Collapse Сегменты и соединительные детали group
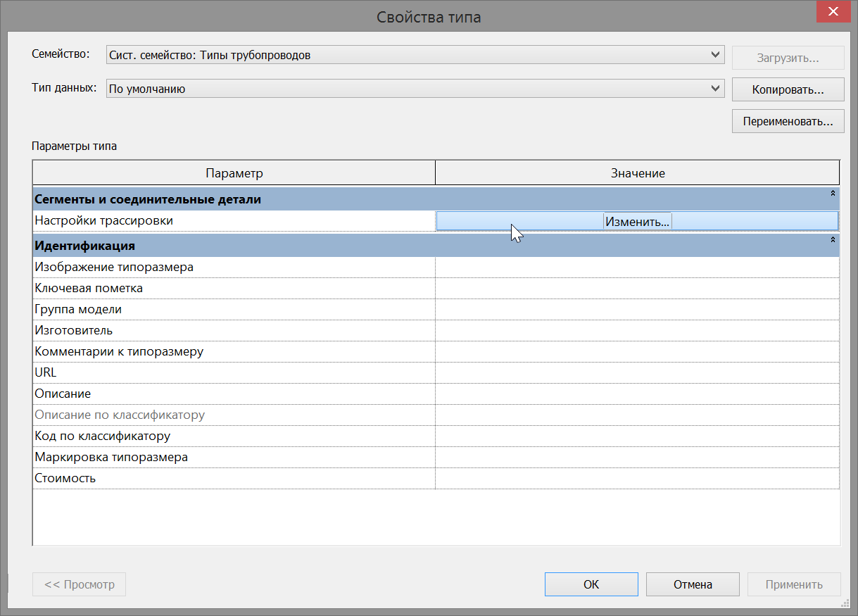 tap(833, 193)
